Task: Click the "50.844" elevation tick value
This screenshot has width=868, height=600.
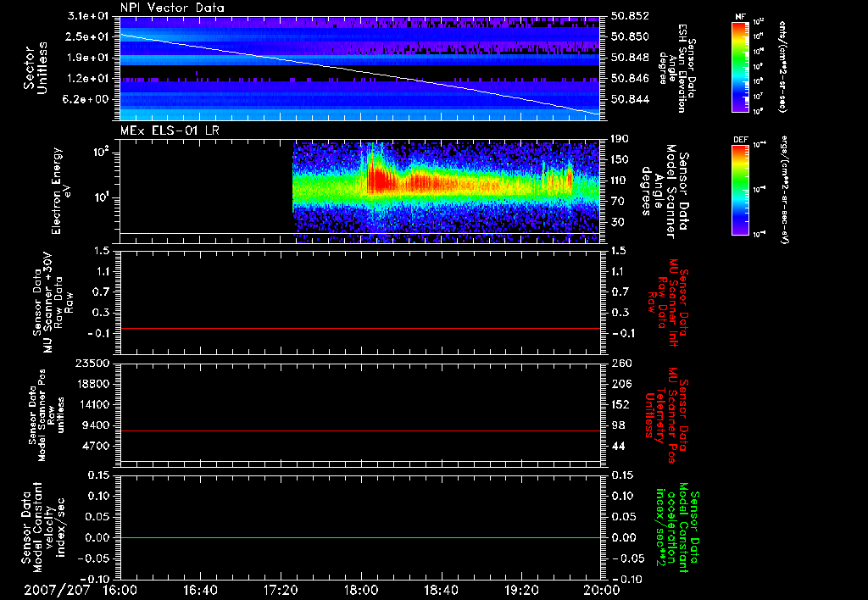Action: click(x=630, y=100)
